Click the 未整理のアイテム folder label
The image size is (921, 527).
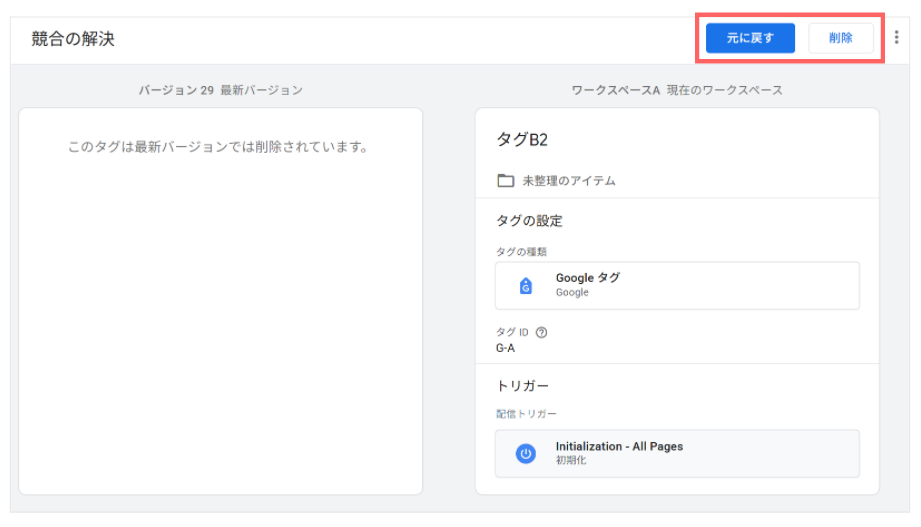569,181
